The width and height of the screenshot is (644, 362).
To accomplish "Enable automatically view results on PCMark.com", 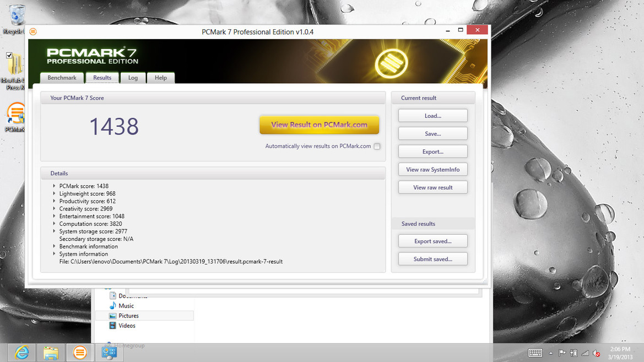I will pyautogui.click(x=377, y=146).
